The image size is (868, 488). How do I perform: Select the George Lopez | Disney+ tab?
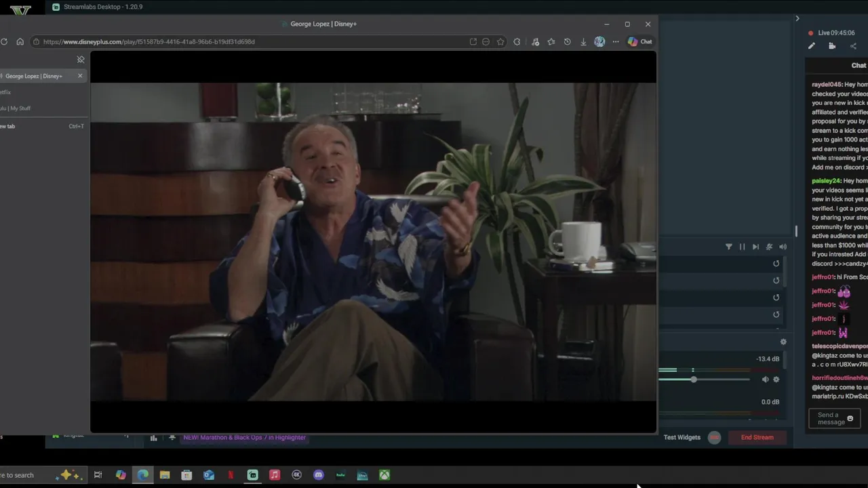click(39, 76)
